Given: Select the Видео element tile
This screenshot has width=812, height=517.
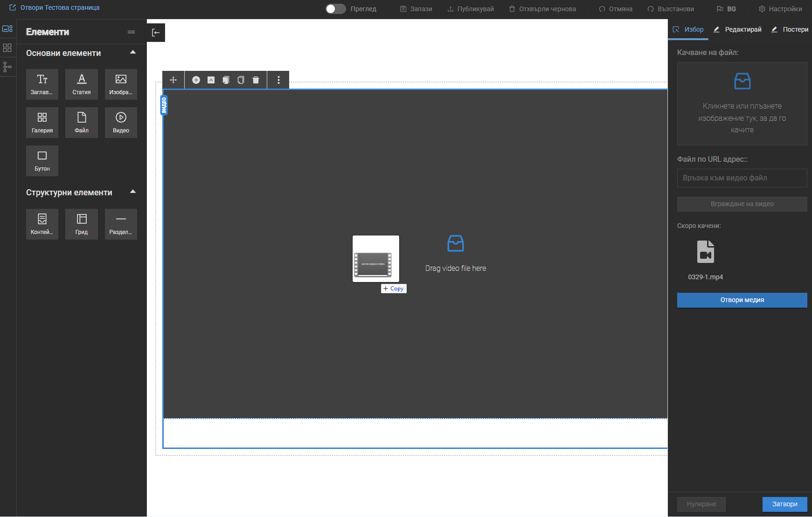Looking at the screenshot, I should 121,122.
